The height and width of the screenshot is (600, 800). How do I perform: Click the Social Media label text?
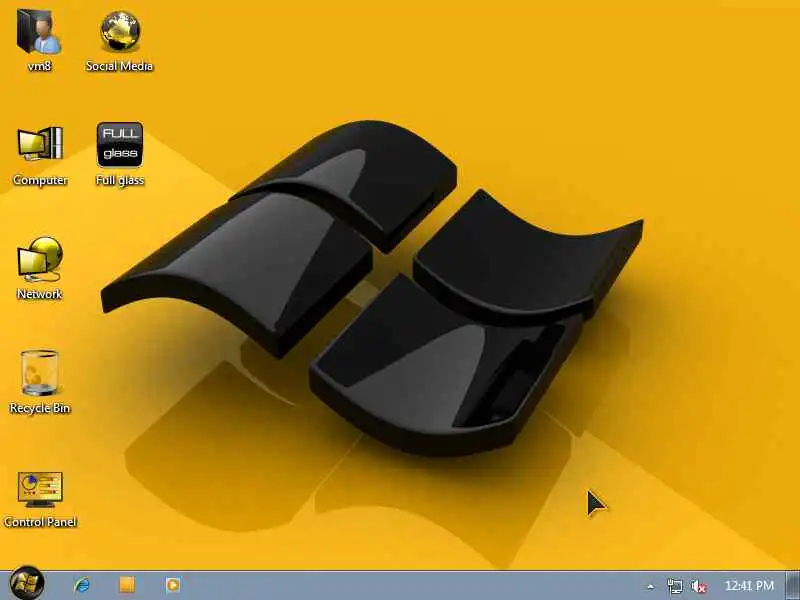click(x=119, y=66)
